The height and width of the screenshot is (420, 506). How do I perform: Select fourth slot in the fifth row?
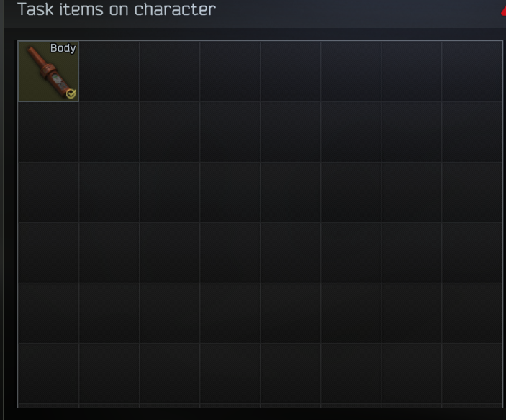(x=230, y=313)
